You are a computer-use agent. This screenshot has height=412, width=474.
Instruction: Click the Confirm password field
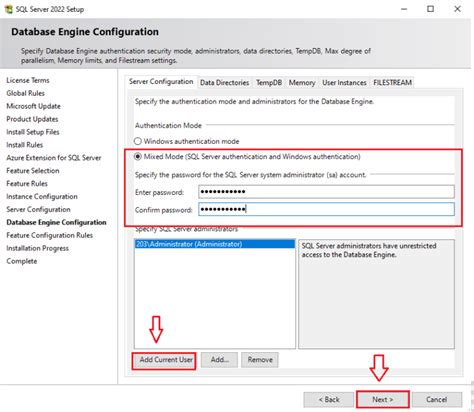(326, 209)
